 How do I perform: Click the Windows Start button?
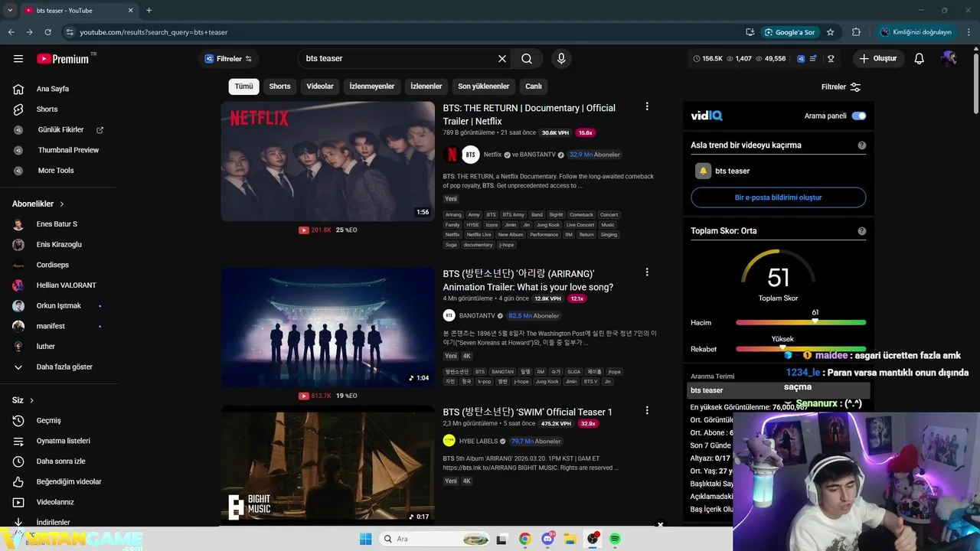tap(366, 539)
